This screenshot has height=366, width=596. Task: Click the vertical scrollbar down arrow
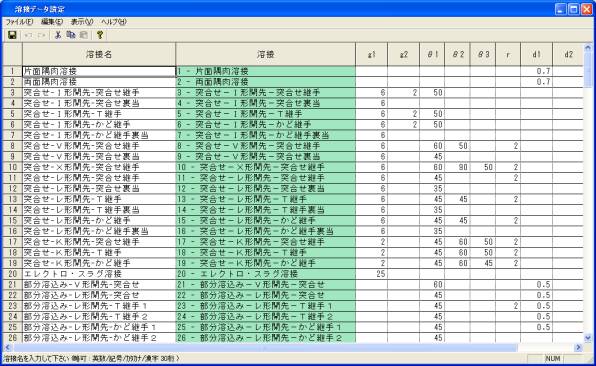[588, 337]
